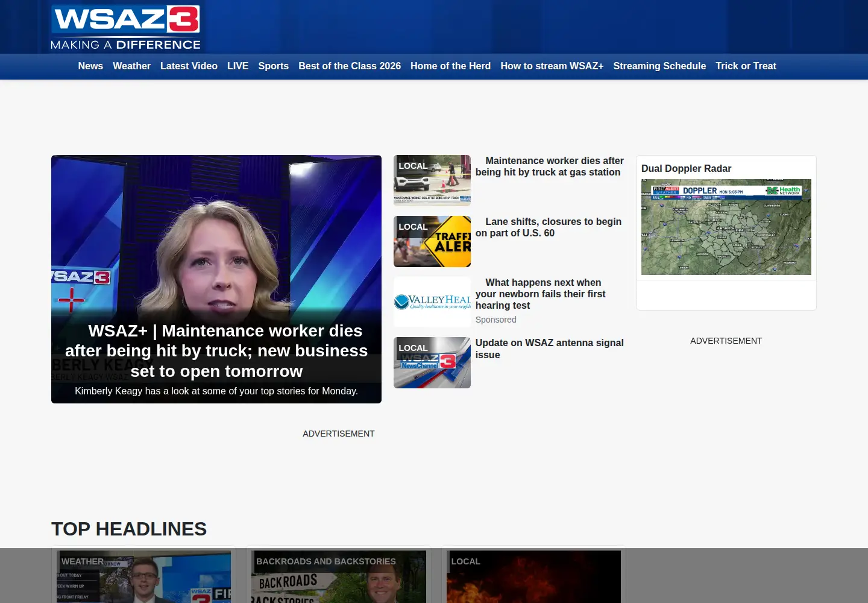This screenshot has width=868, height=603.
Task: Click the Dual Doppler Radar heading
Action: [x=686, y=169]
